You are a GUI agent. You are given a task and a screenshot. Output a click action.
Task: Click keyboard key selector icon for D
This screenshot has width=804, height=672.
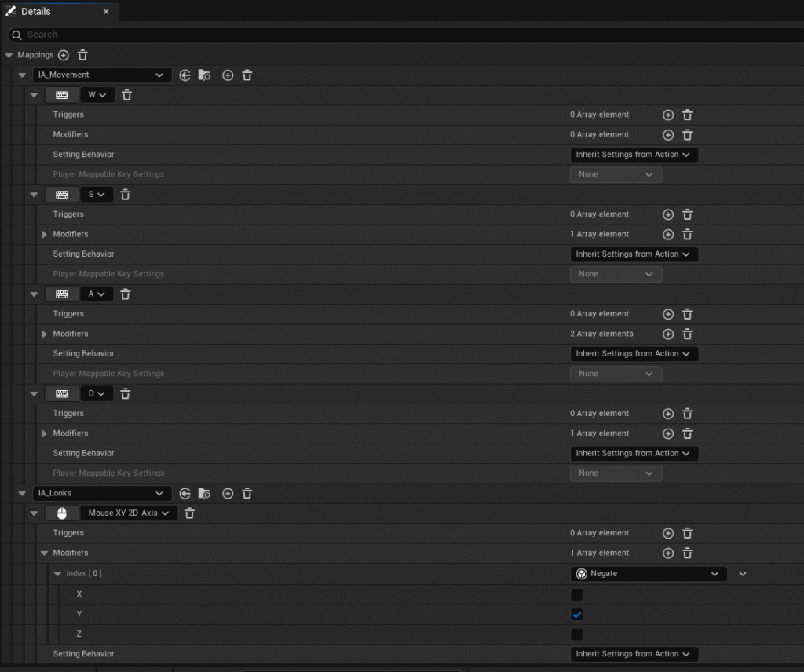[61, 393]
